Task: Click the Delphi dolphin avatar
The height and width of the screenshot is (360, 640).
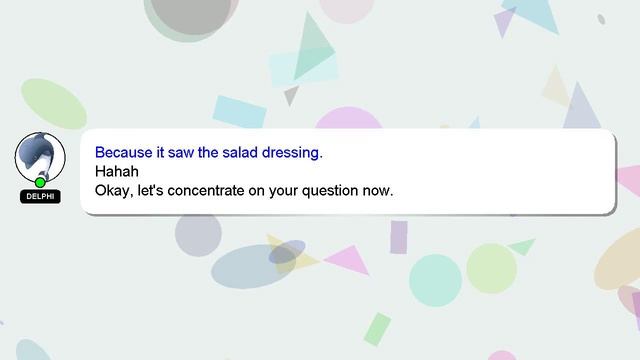Action: click(x=40, y=157)
